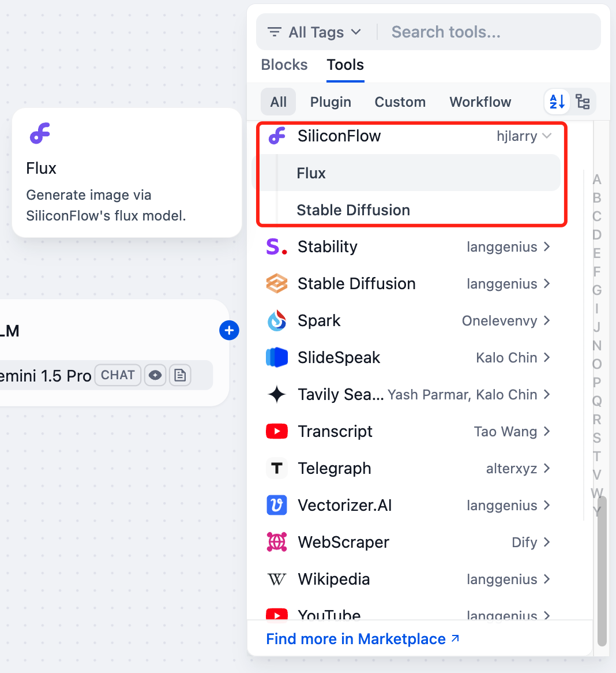Click the Vectorizer.AI icon
Screen dimensions: 616x673
[x=277, y=506]
